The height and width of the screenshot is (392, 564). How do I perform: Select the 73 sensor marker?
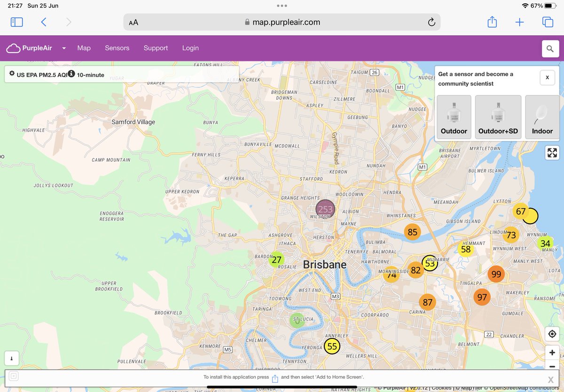coord(511,235)
